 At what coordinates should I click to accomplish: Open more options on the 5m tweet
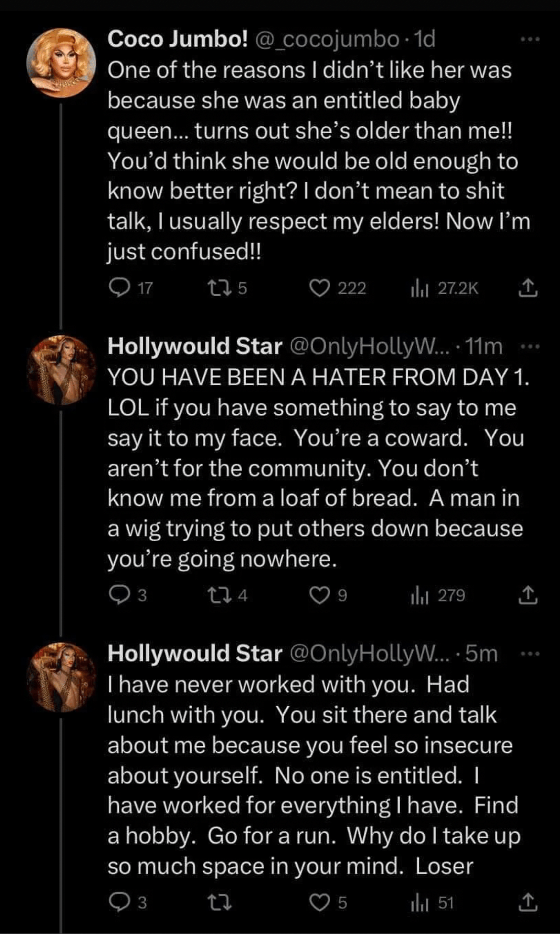coord(530,654)
